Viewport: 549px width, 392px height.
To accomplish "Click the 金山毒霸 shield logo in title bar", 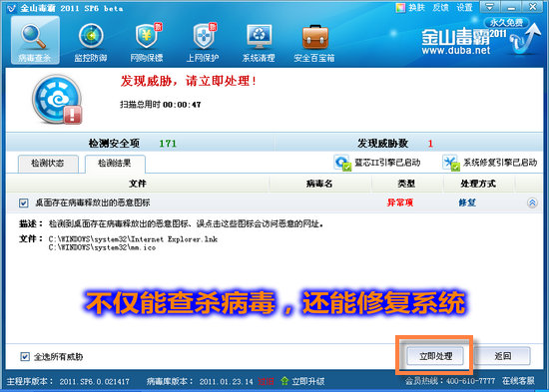I will coord(11,8).
